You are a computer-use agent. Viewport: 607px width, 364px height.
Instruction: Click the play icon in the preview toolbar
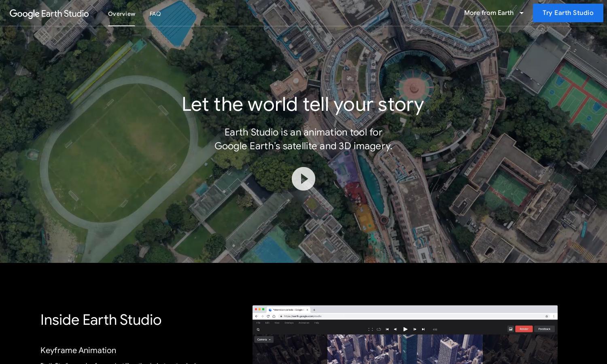405,329
